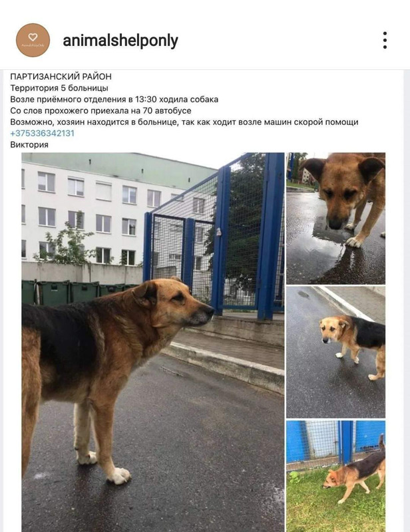Open photo of dog walking on asphalt
The image size is (410, 532).
335,352
